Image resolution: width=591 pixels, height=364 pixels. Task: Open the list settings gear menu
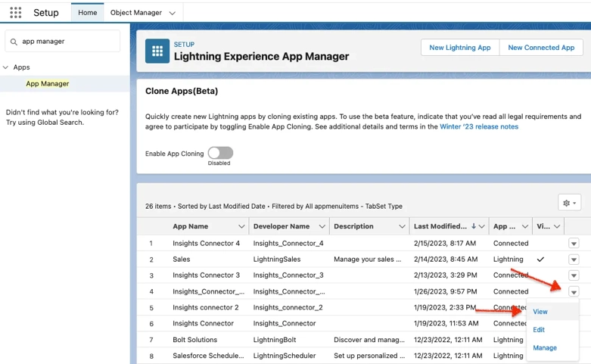click(x=569, y=203)
